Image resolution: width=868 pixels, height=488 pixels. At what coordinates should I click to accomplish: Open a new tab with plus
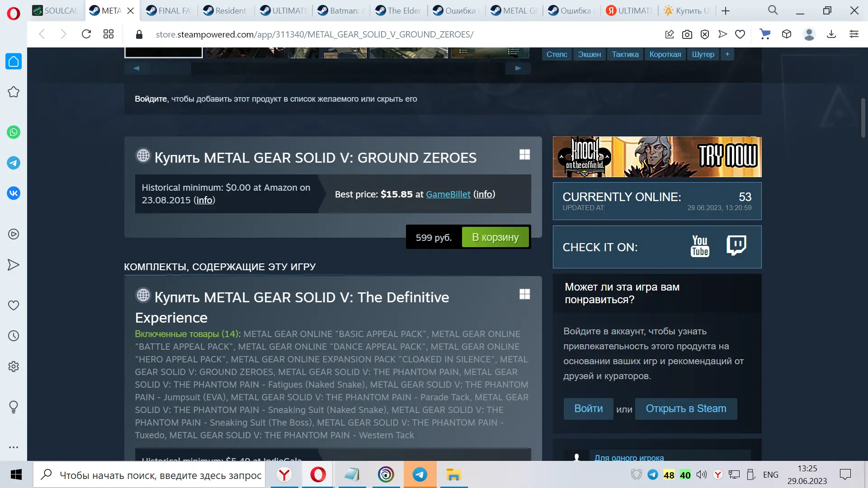click(x=726, y=11)
